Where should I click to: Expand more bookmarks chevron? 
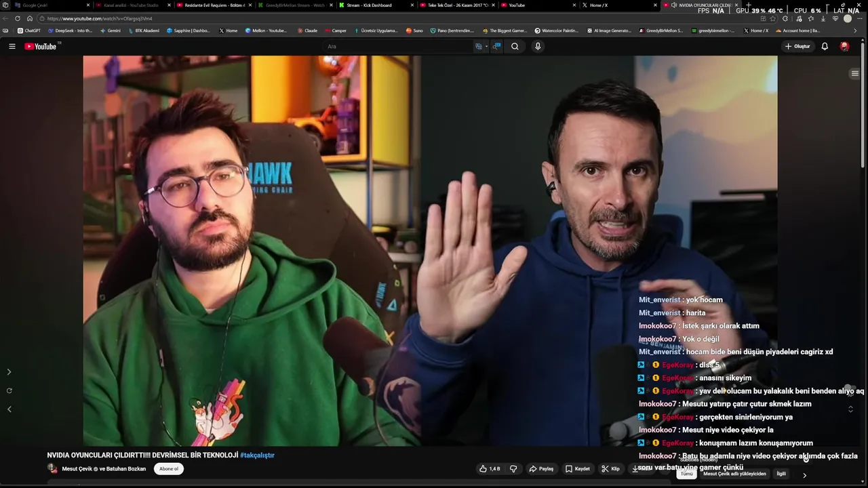point(854,30)
